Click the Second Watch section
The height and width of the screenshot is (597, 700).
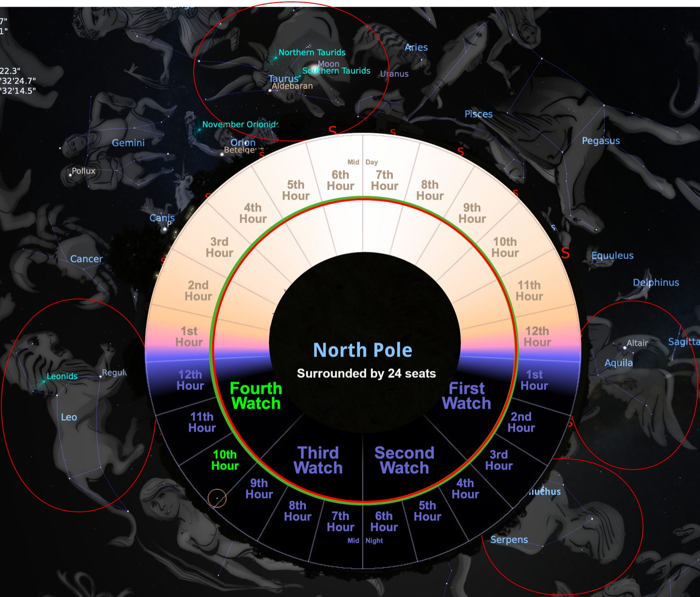click(405, 460)
